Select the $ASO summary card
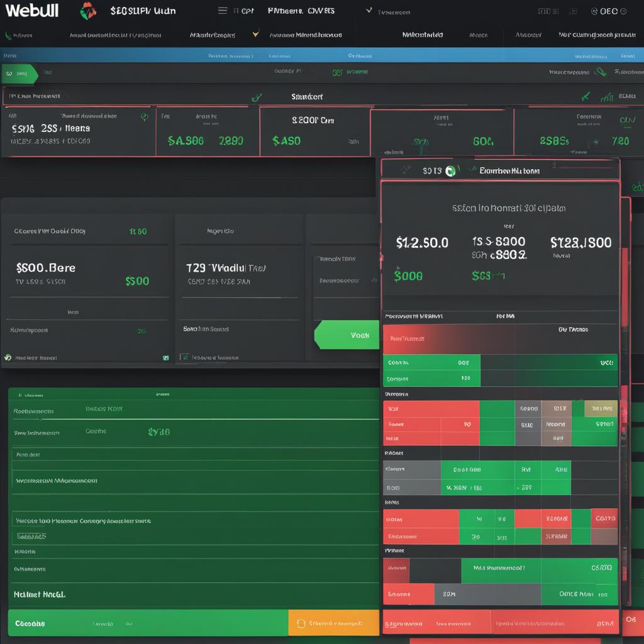This screenshot has width=644, height=644. (315, 131)
